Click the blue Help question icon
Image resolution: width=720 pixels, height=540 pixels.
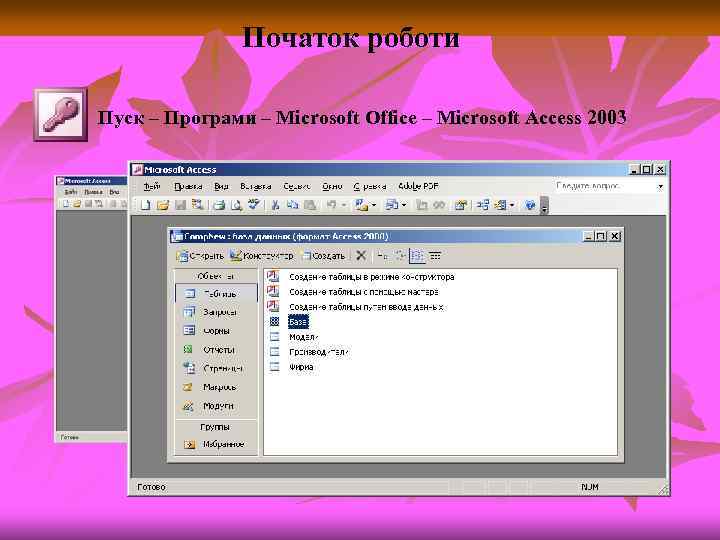[x=530, y=205]
